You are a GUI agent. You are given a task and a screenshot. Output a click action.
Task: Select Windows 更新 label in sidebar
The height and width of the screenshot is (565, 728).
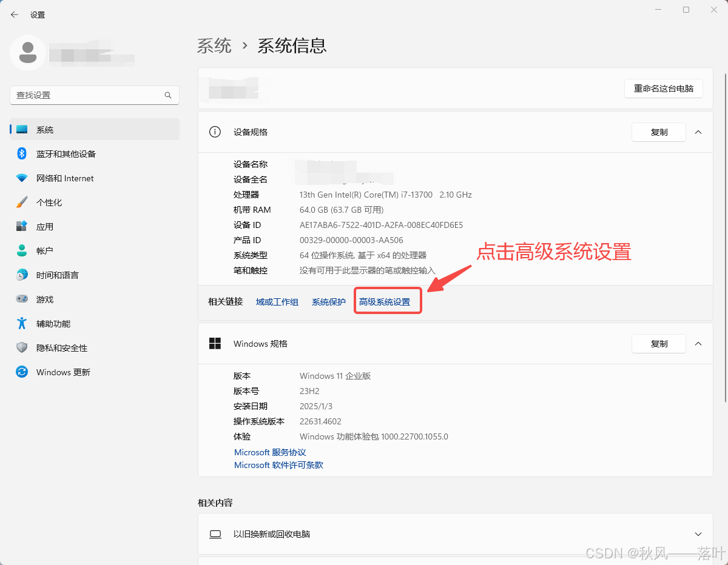(63, 372)
